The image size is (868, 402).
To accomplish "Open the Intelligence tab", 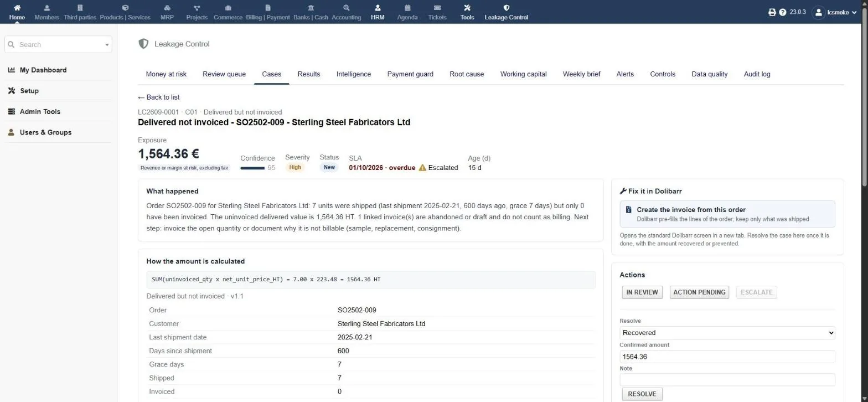I will pos(354,74).
